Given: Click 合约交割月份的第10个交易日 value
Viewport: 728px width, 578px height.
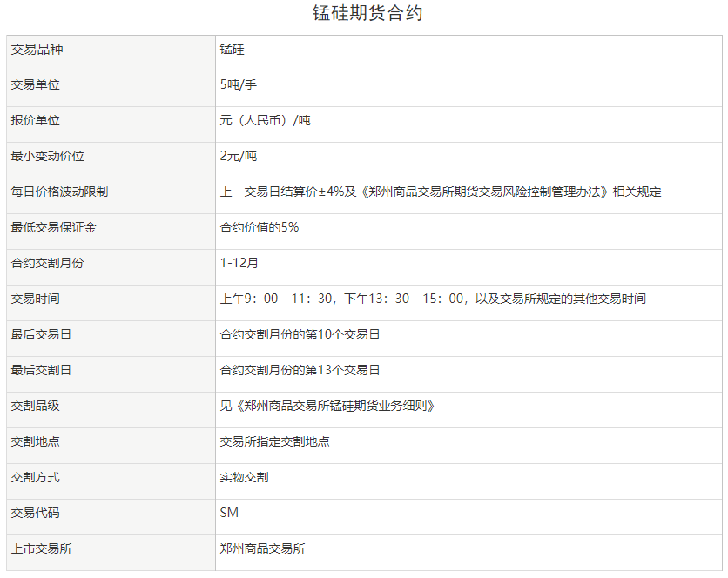Looking at the screenshot, I should click(300, 335).
